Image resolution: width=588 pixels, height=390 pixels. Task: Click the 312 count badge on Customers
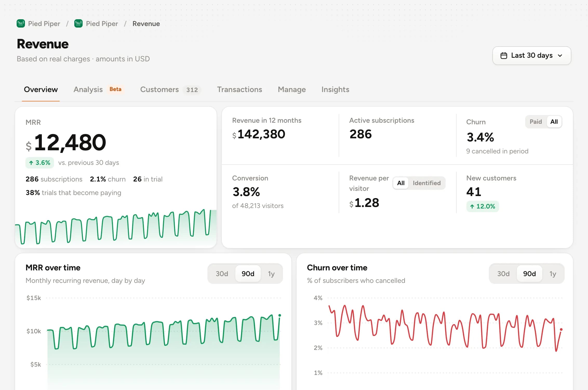[x=192, y=90]
